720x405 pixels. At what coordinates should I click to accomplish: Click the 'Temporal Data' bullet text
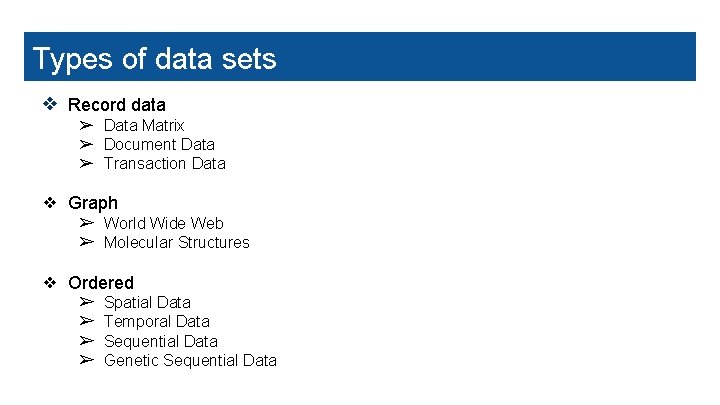click(x=157, y=321)
